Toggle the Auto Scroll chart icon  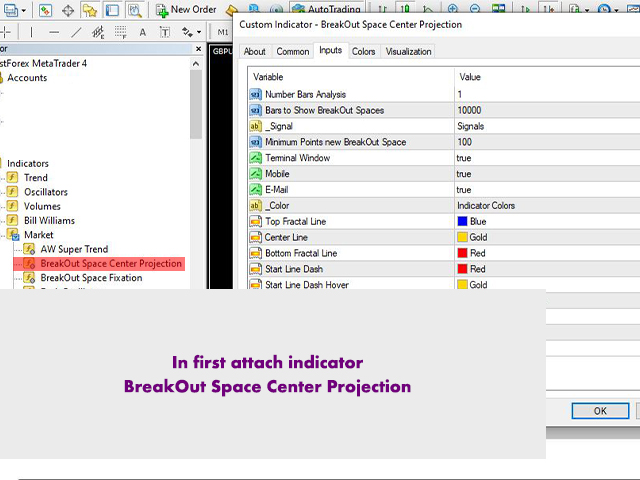point(526,9)
